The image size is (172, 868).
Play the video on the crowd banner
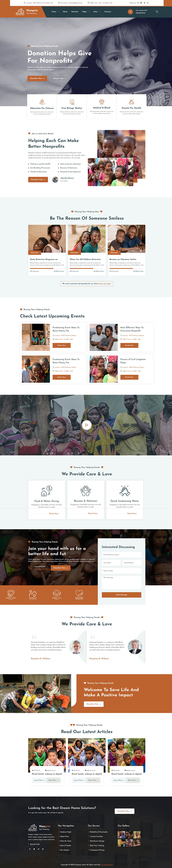point(87,425)
